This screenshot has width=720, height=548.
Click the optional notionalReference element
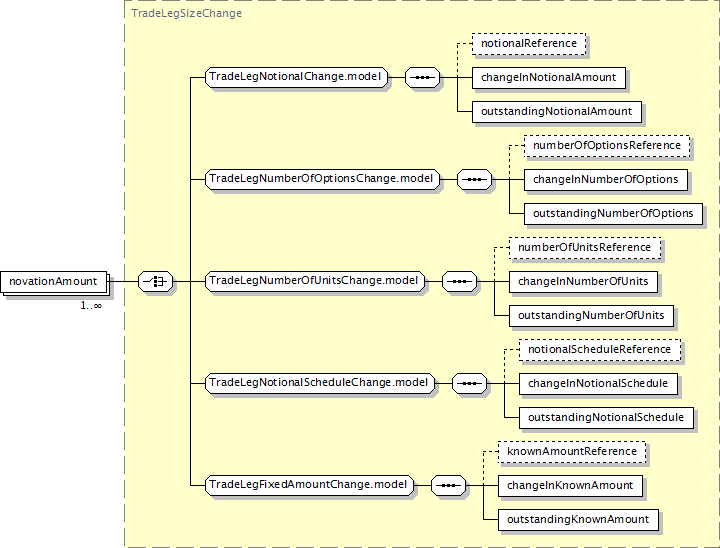[x=529, y=44]
